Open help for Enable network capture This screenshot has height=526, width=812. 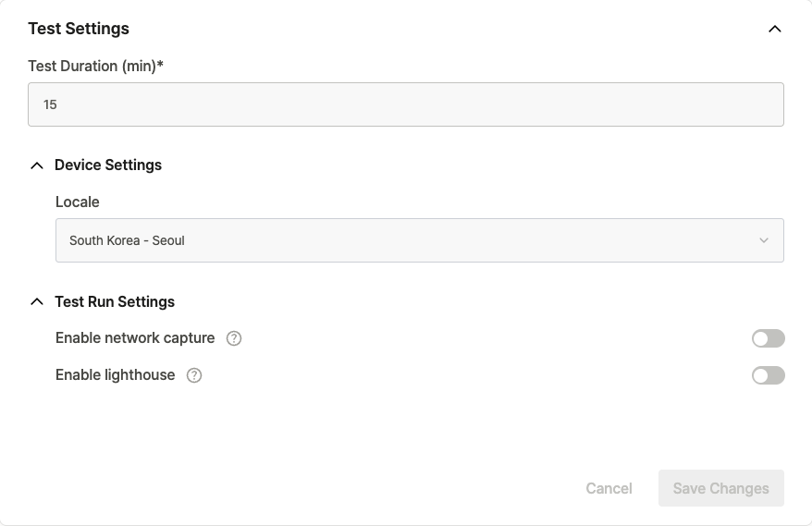click(x=234, y=338)
